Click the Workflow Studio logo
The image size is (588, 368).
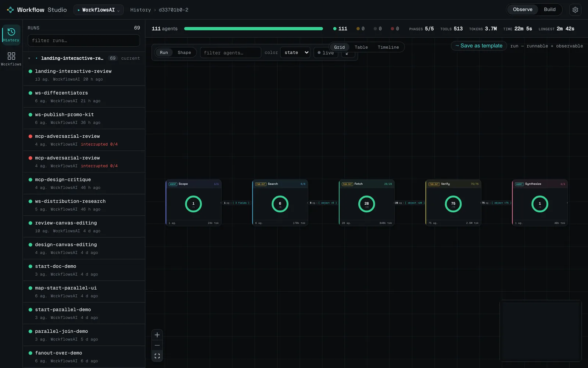(37, 10)
